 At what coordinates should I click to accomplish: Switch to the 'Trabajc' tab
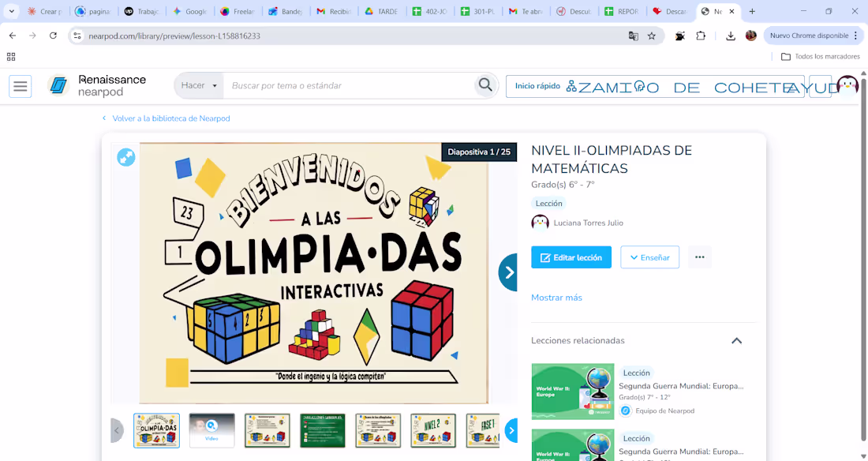141,11
